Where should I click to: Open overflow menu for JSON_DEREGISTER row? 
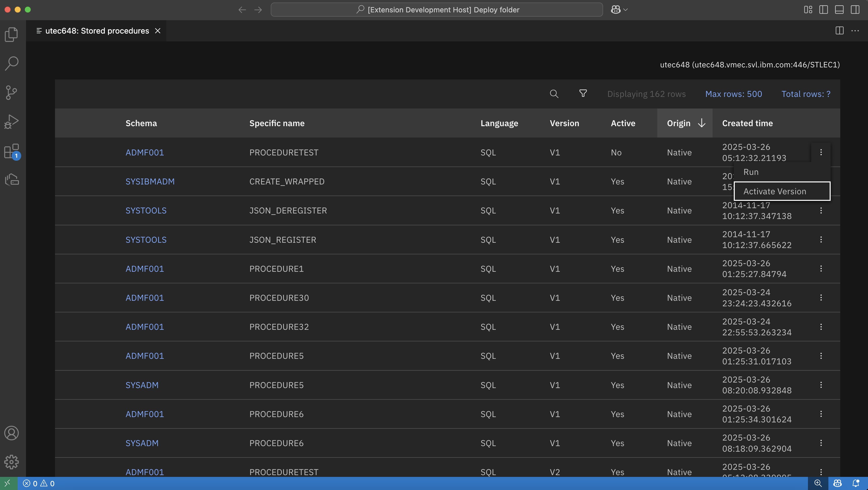(821, 211)
